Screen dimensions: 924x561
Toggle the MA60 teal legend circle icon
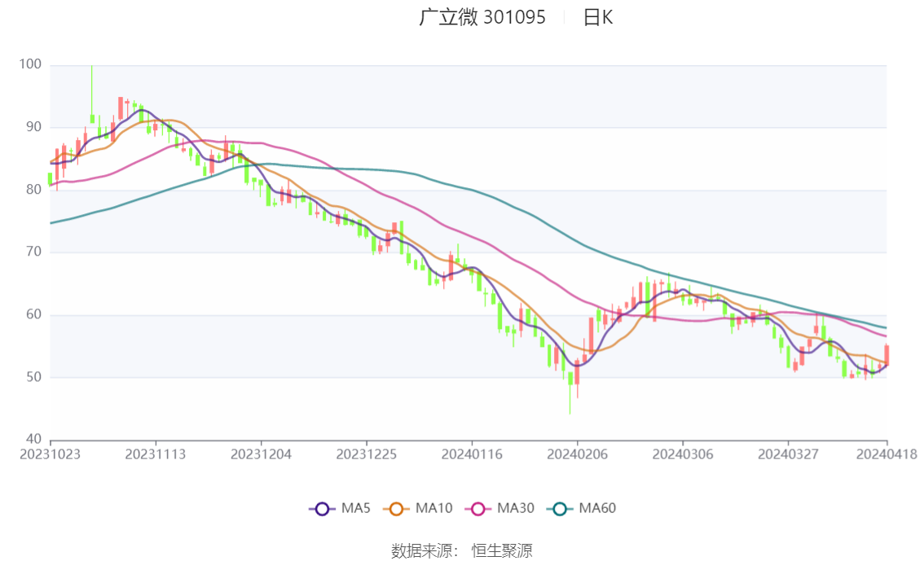(x=560, y=509)
